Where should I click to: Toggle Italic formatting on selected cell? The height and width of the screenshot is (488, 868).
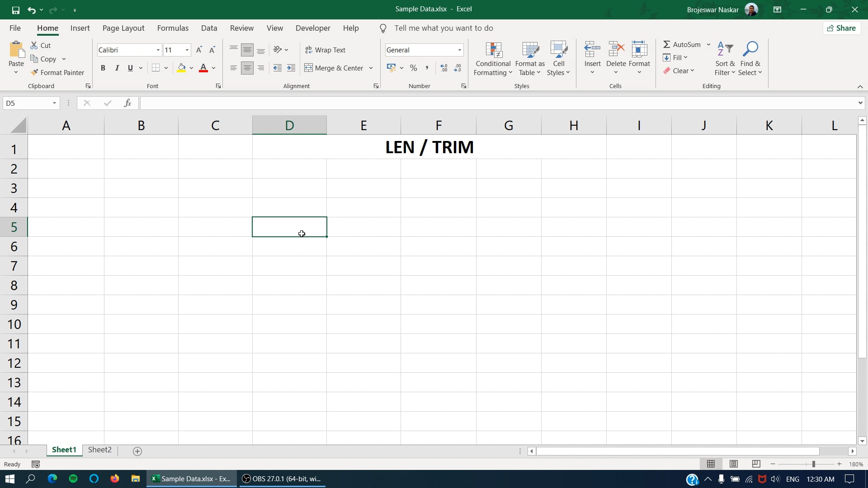coord(117,67)
